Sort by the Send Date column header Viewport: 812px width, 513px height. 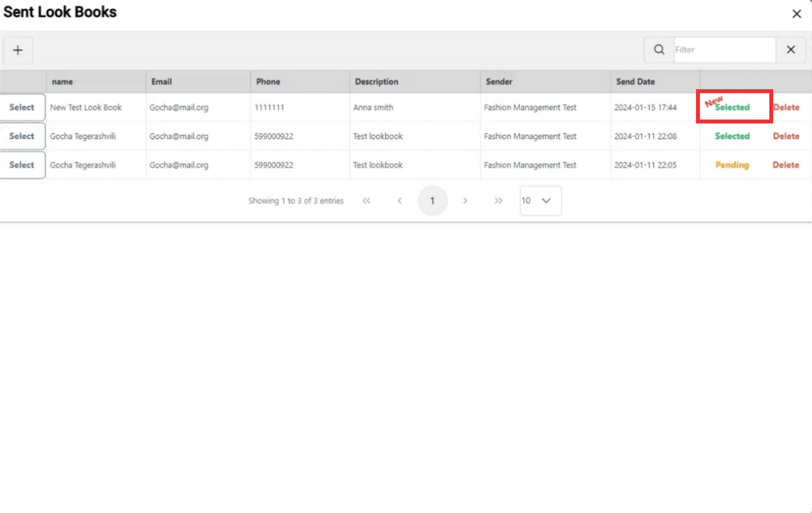pyautogui.click(x=655, y=82)
